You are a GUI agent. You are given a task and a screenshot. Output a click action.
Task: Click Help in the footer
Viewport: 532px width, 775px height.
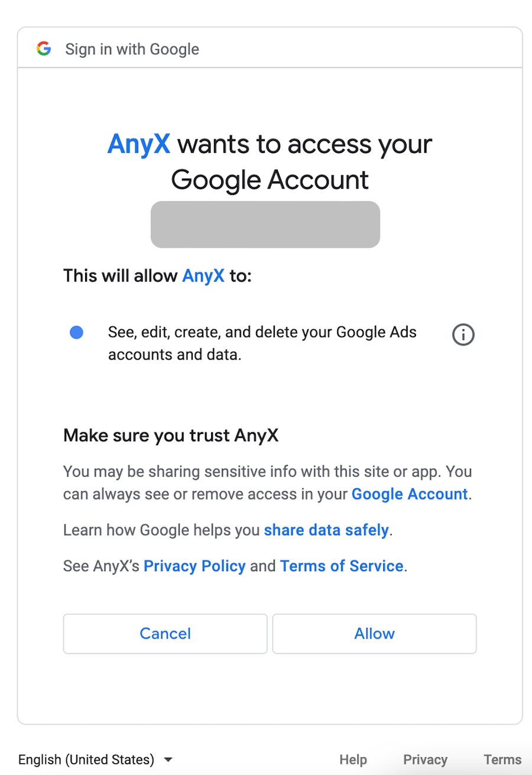click(353, 760)
